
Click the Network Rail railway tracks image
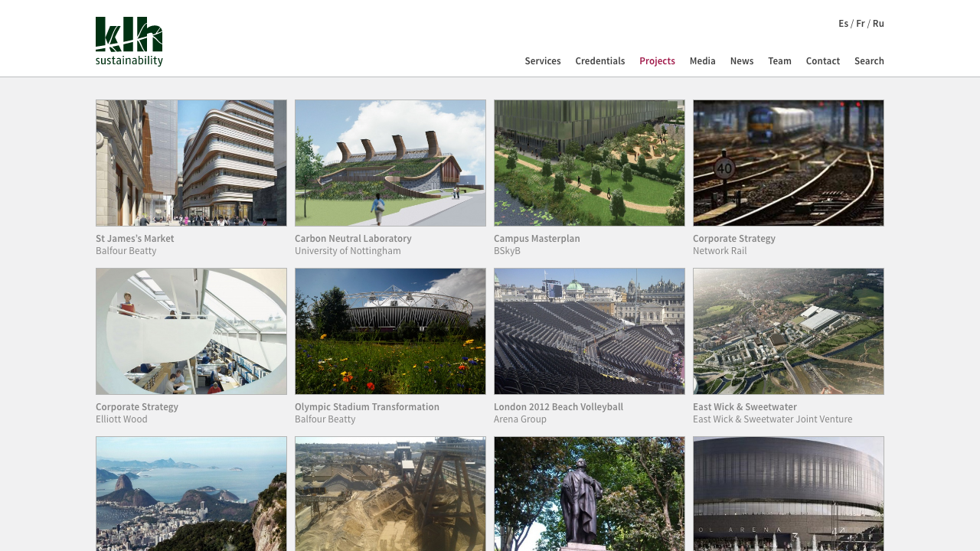coord(789,163)
